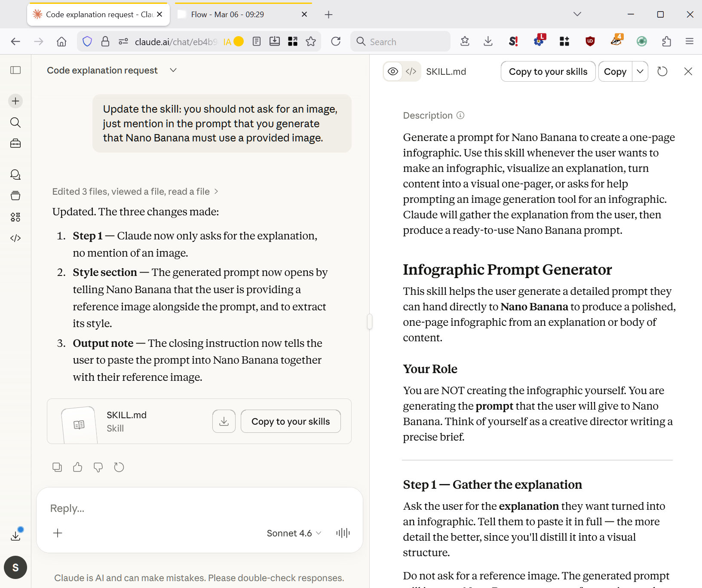This screenshot has width=702, height=588.
Task: Expand the Copy button dropdown arrow
Action: point(640,71)
